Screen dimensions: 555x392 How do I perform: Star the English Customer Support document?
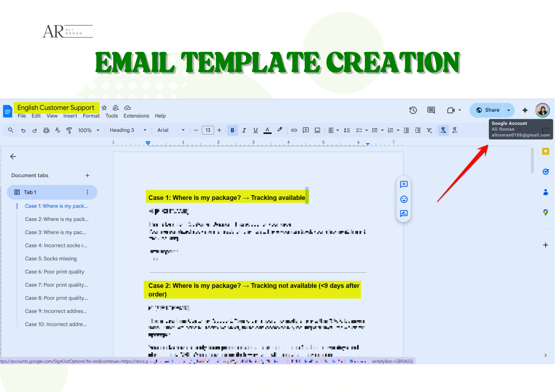tap(104, 108)
